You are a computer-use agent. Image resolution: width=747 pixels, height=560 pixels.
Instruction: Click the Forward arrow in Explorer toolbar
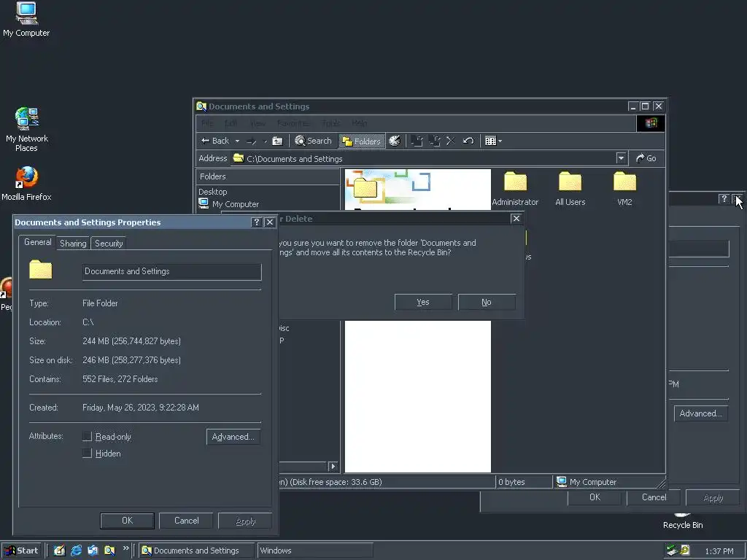coord(251,141)
